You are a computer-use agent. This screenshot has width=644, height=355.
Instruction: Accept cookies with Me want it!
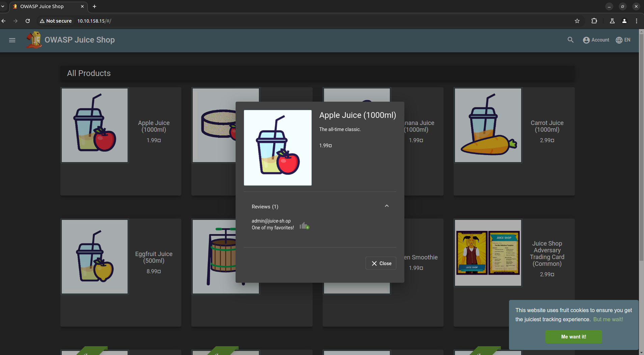click(573, 337)
